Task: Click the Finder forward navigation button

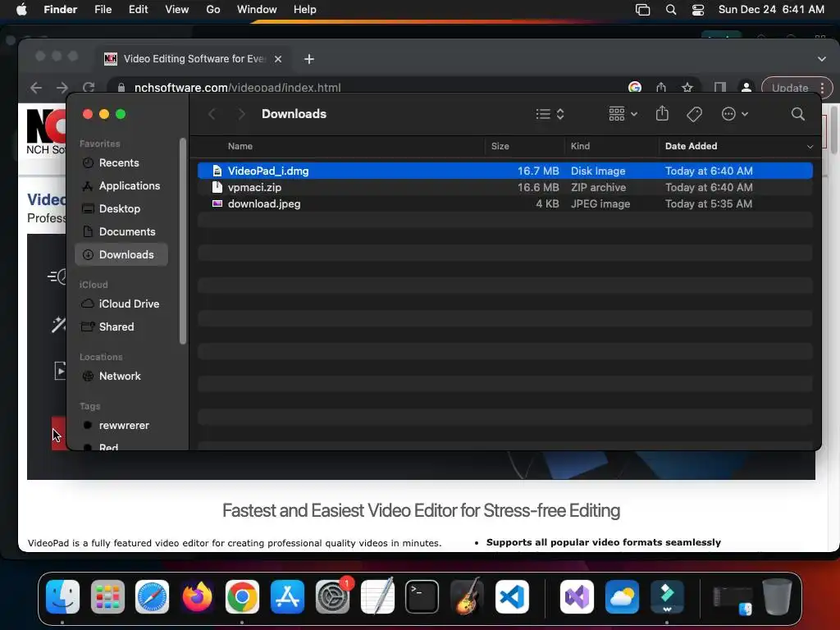Action: coord(242,114)
